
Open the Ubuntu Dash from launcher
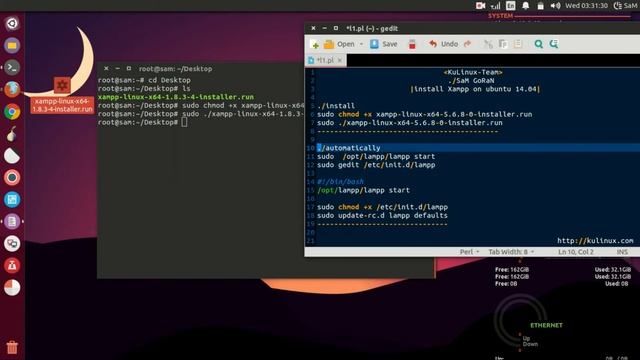12,23
